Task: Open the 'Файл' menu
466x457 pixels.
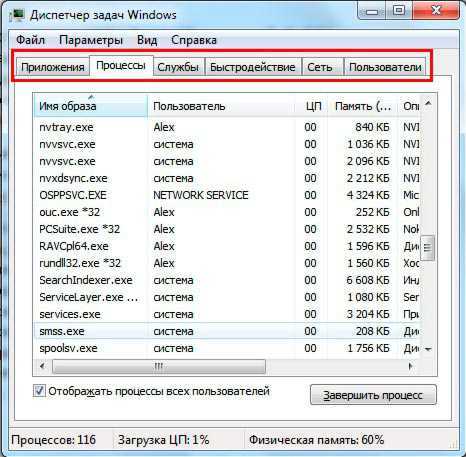Action: (x=30, y=40)
